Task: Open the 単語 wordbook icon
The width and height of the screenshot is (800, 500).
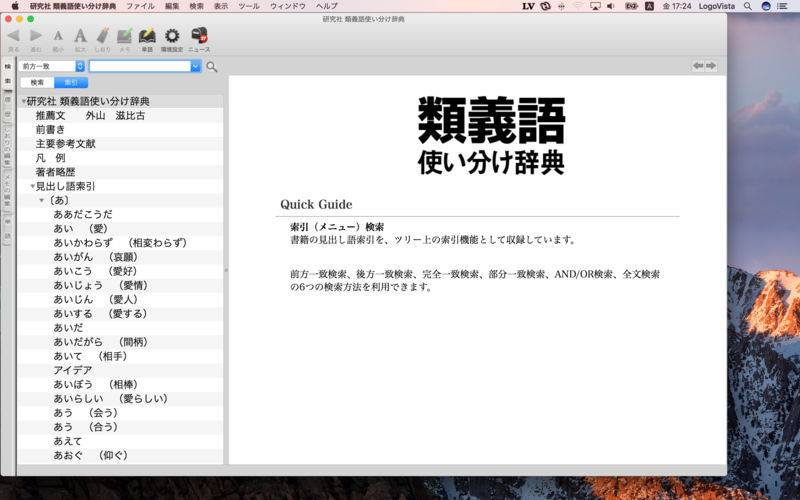Action: (147, 36)
